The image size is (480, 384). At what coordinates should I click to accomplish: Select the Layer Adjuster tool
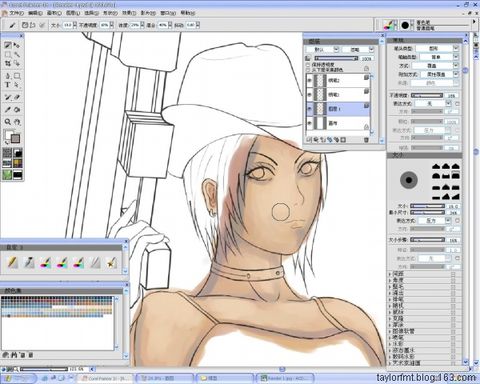[x=17, y=45]
